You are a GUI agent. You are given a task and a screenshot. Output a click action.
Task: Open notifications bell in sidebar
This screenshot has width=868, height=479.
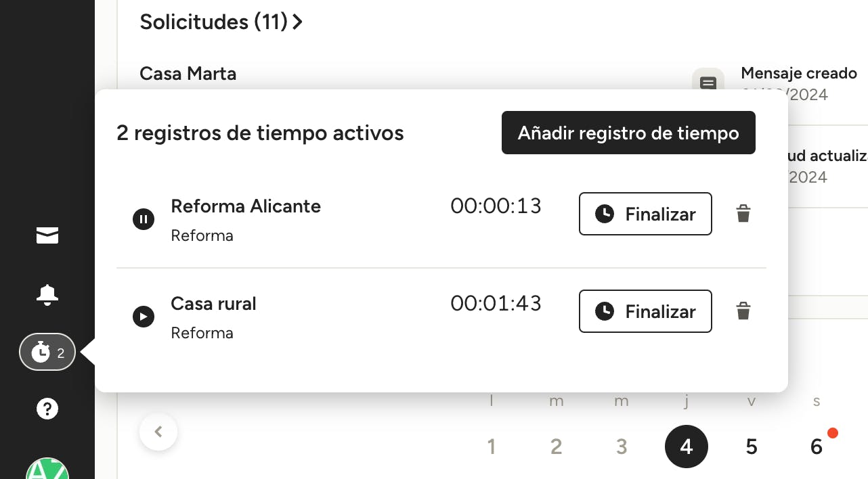point(47,294)
